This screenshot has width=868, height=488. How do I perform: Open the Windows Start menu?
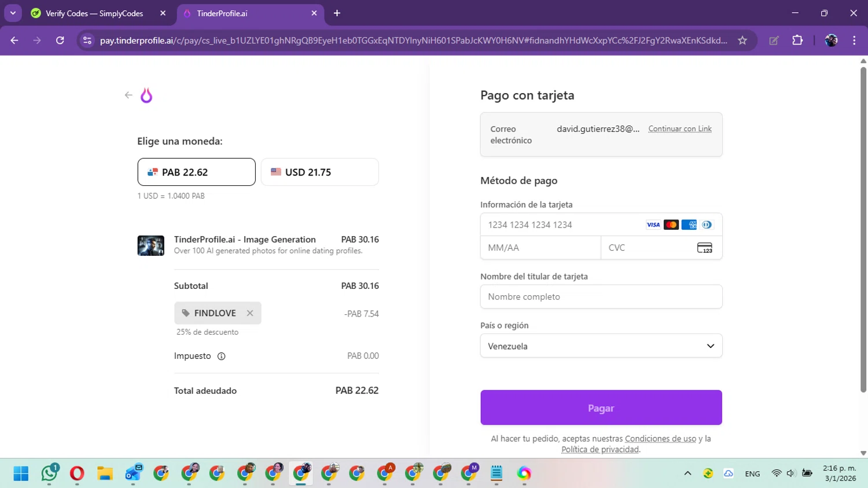coord(21,474)
